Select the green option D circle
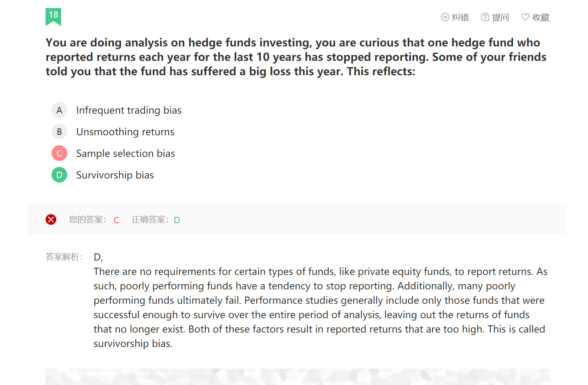 tap(59, 175)
